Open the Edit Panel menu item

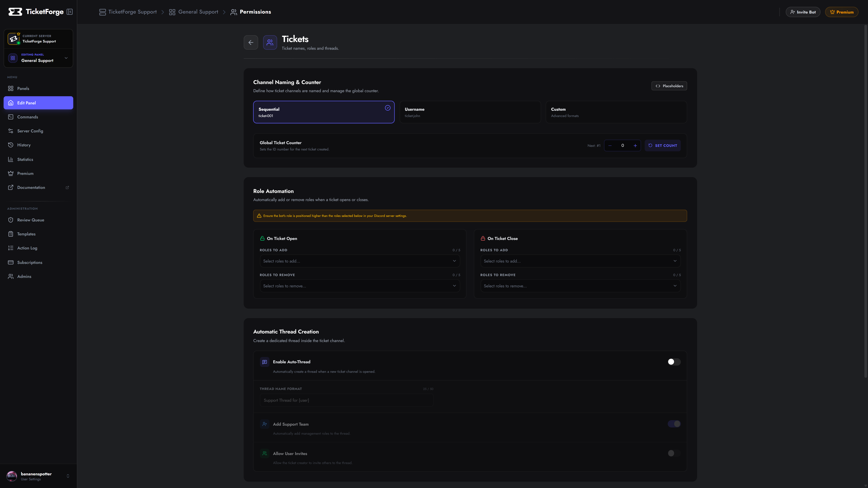coord(38,103)
